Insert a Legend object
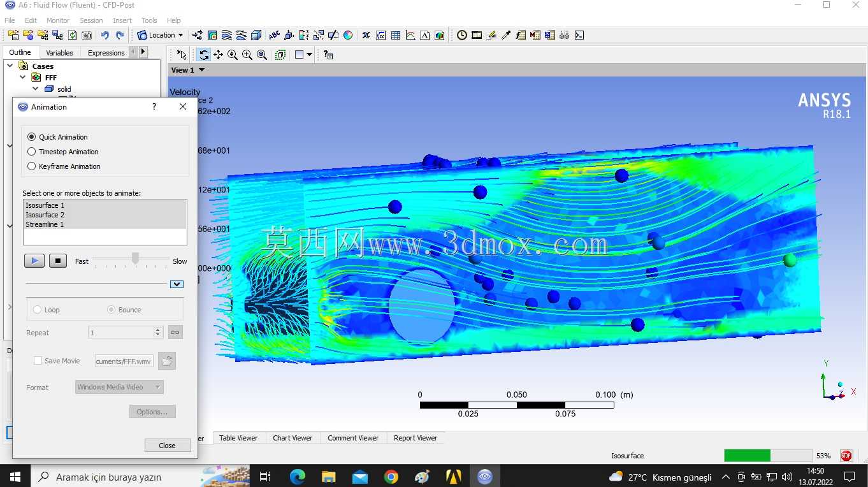This screenshot has height=487, width=868. (303, 35)
